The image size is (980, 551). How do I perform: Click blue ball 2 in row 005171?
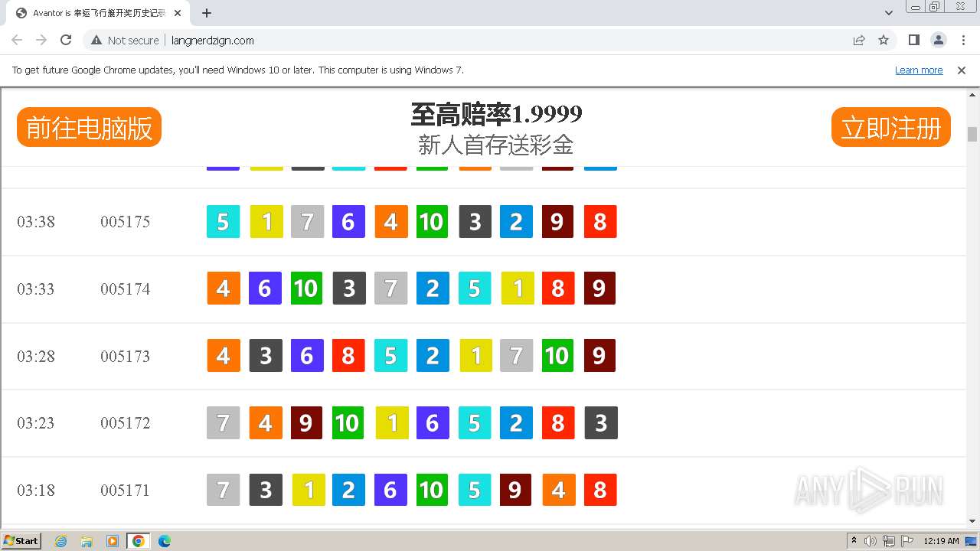pos(348,490)
